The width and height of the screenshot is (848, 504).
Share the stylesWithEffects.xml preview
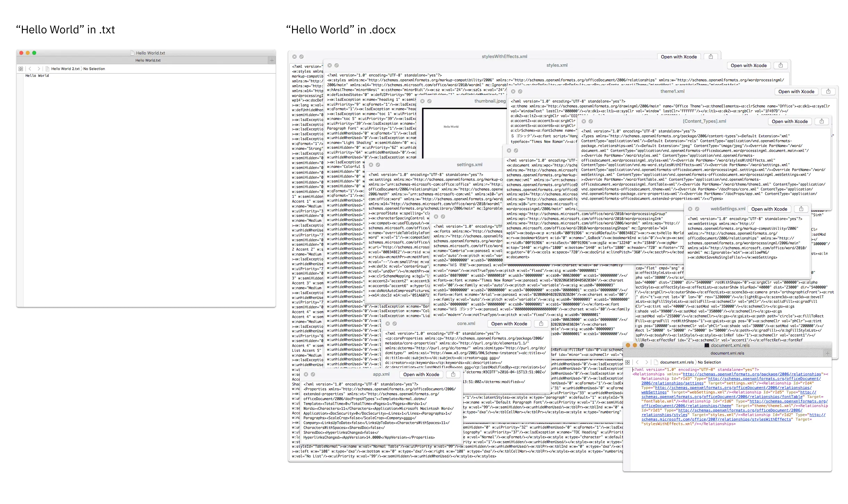(711, 57)
